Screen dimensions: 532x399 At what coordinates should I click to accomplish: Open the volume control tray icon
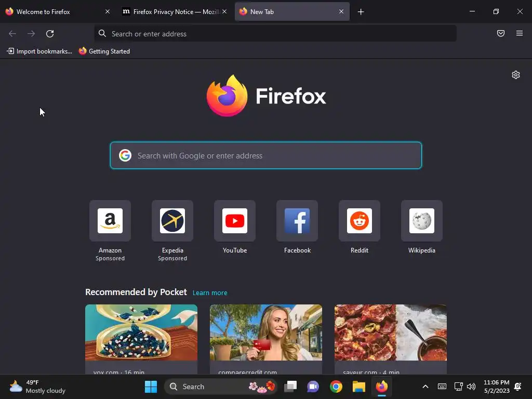pyautogui.click(x=471, y=387)
